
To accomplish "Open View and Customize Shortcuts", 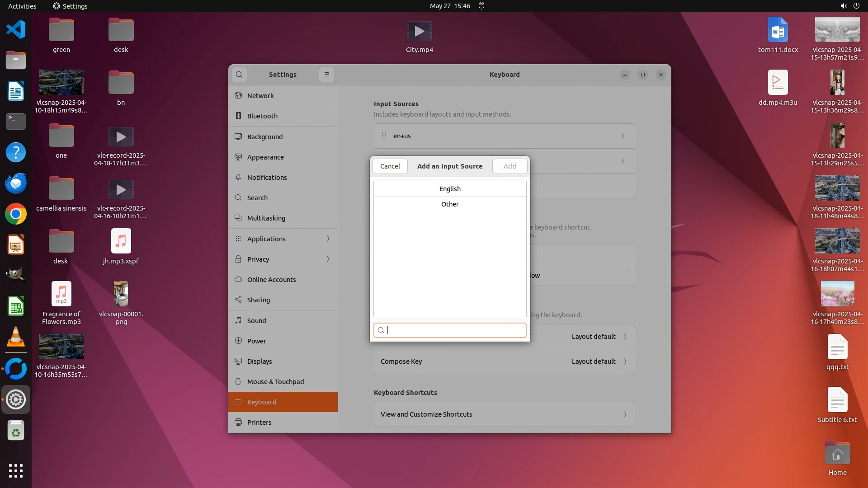I will click(x=504, y=414).
